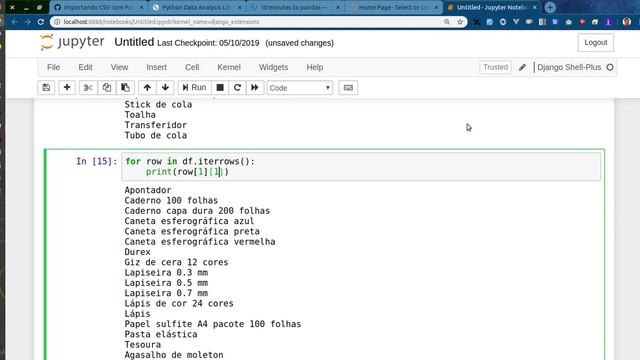This screenshot has height=360, width=640.
Task: Open the Insert menu
Action: 156,67
